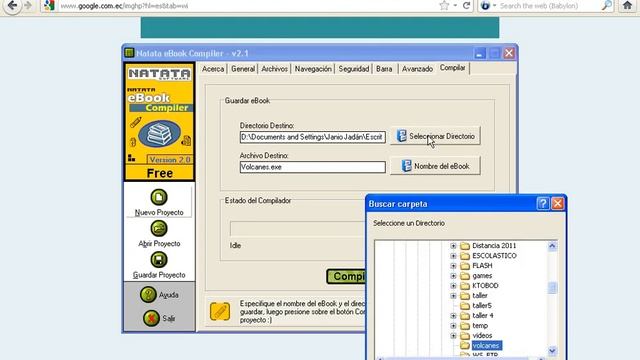Click the Idle status text

point(235,246)
